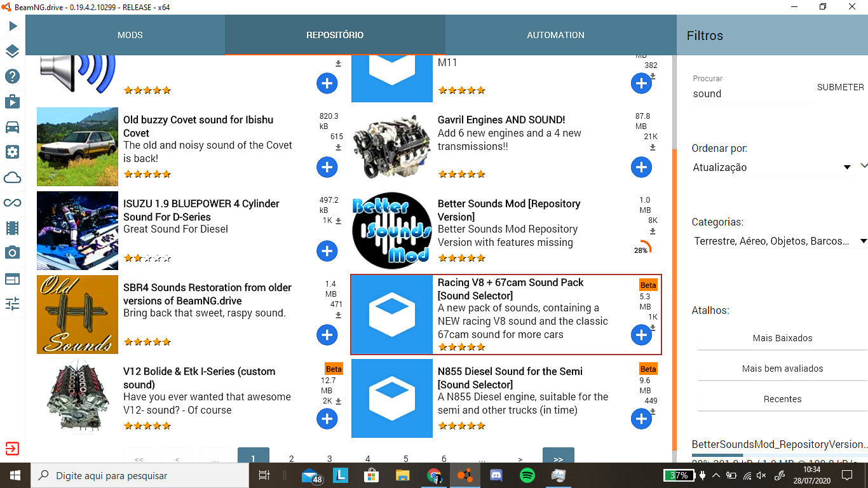Open the Categorias dropdown list
The height and width of the screenshot is (488, 868).
tap(780, 241)
